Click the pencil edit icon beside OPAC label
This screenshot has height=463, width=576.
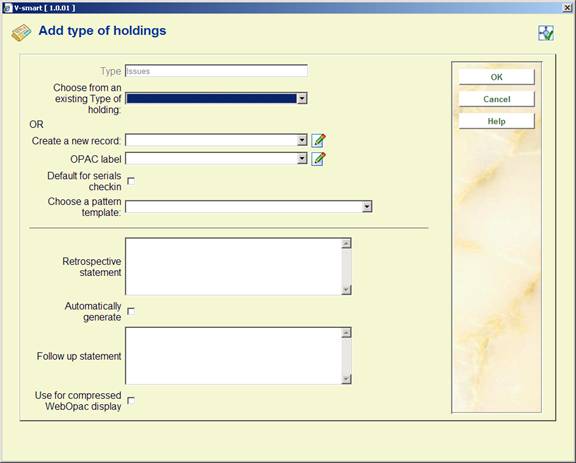318,159
